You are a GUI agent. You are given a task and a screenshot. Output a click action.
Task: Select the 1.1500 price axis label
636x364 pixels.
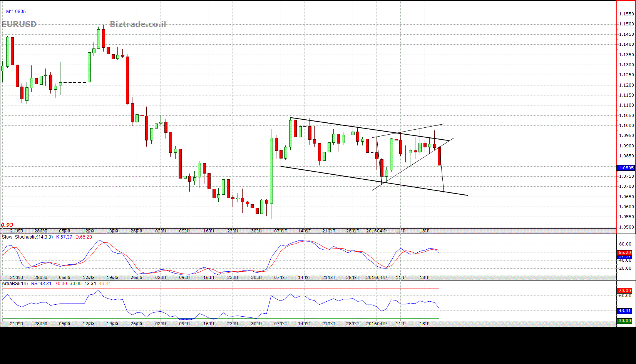pos(626,24)
